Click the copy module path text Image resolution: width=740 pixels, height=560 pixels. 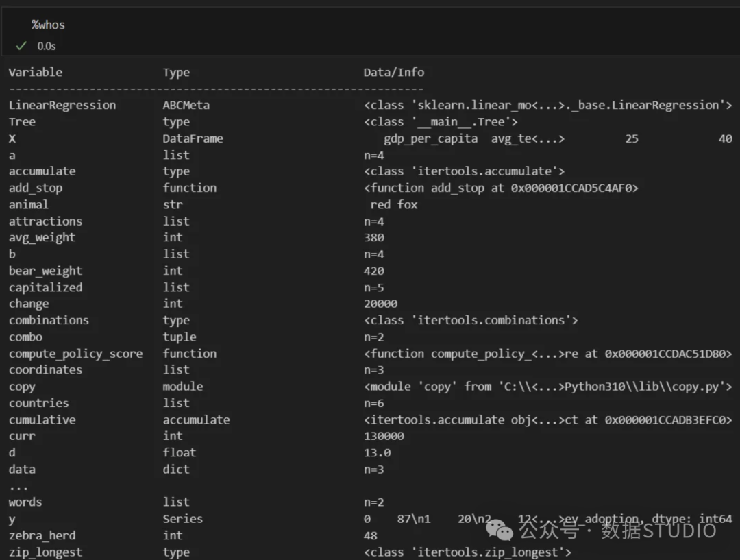(548, 387)
